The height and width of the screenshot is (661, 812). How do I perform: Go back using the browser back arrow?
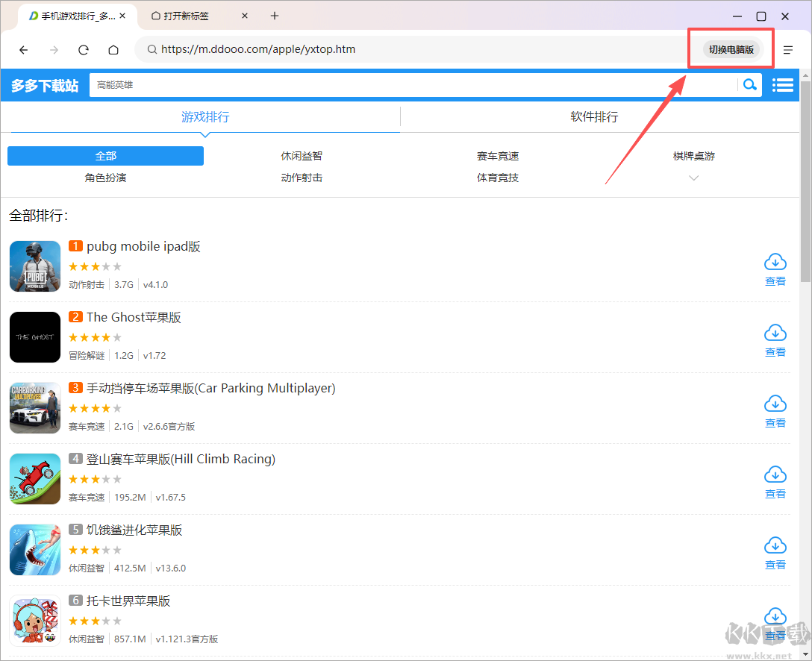(23, 50)
